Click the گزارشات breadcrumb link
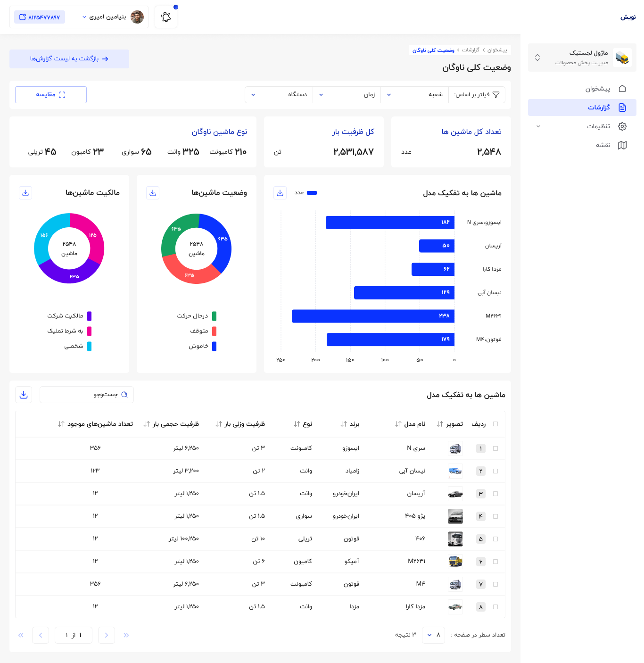The height and width of the screenshot is (663, 644). (x=471, y=50)
